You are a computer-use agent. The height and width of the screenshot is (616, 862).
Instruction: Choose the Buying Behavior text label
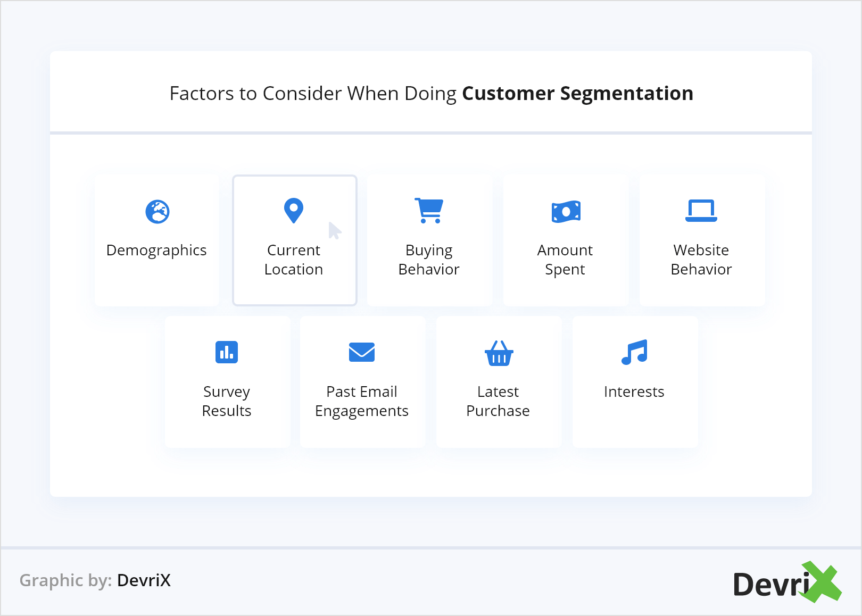[429, 260]
